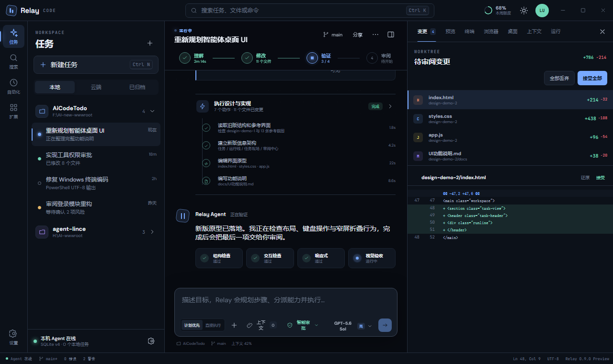Open task 实现工具权限审批
The width and height of the screenshot is (613, 364).
96,159
